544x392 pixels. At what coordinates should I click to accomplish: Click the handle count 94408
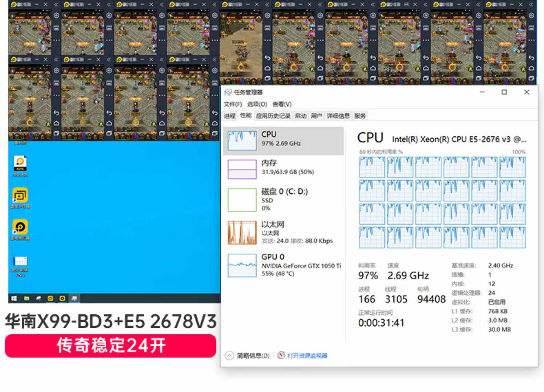point(432,299)
